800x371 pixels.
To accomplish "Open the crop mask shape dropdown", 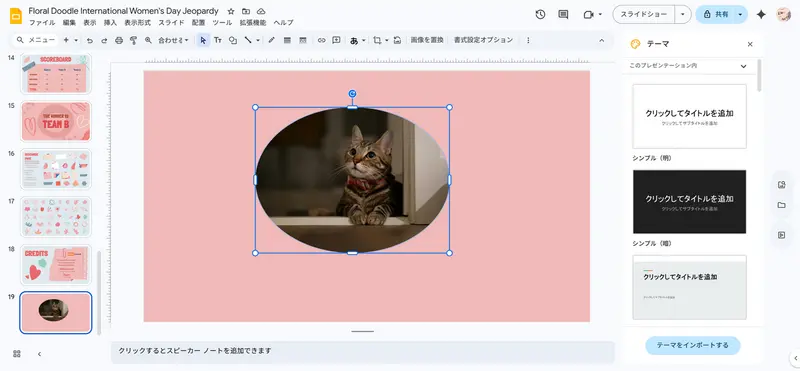I will [387, 40].
